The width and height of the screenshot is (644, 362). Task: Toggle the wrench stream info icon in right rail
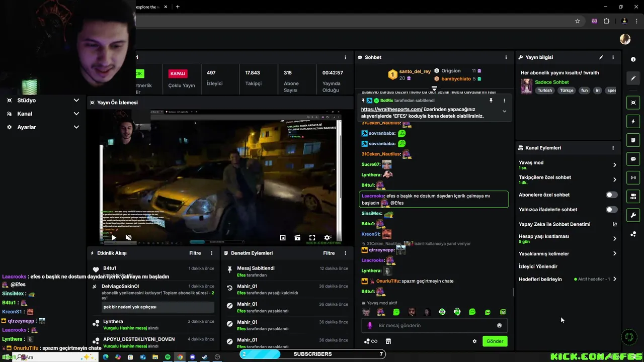tap(633, 215)
